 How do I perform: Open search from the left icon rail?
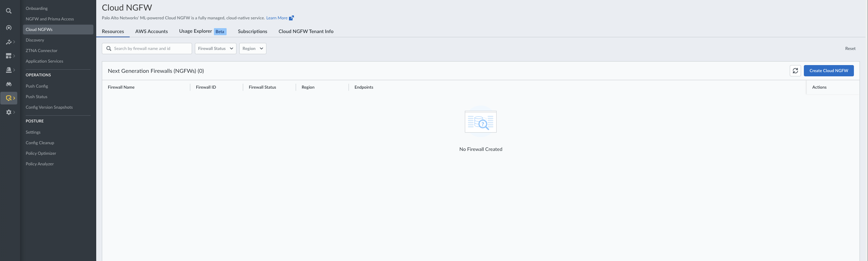coord(9,11)
